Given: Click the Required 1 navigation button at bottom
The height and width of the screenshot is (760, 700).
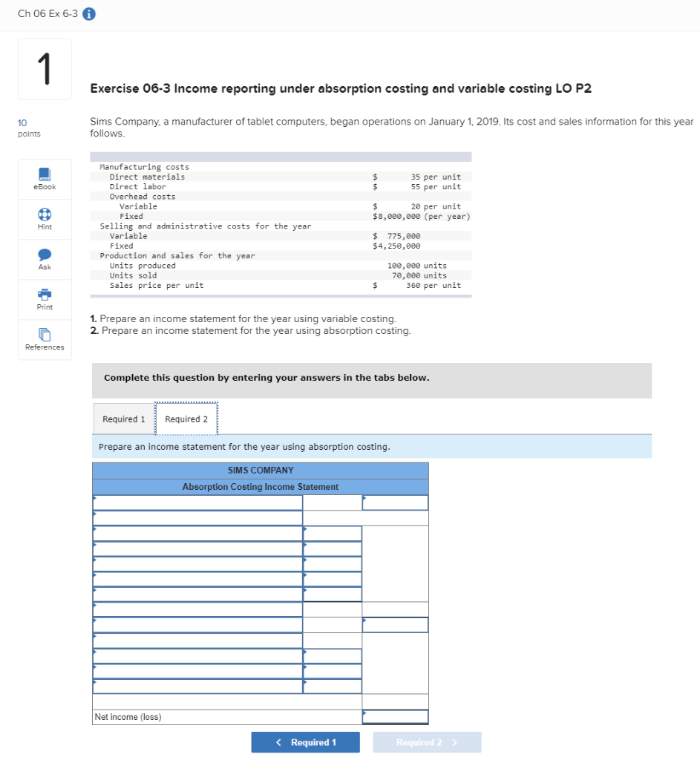Looking at the screenshot, I should [305, 741].
